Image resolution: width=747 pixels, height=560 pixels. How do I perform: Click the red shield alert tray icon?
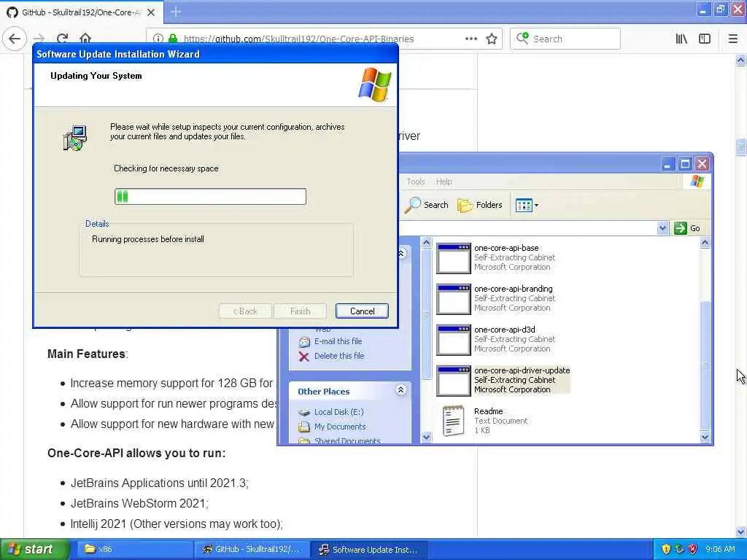pyautogui.click(x=693, y=549)
